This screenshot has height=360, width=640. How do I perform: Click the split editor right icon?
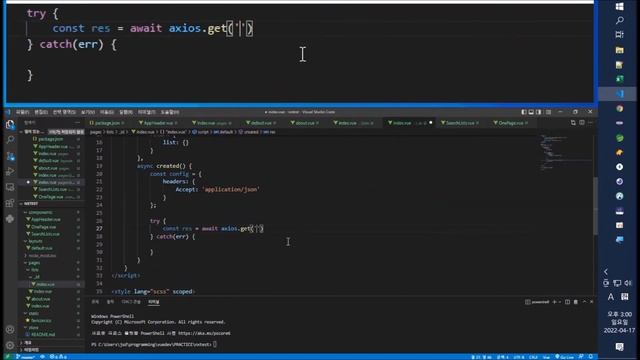tap(582, 122)
